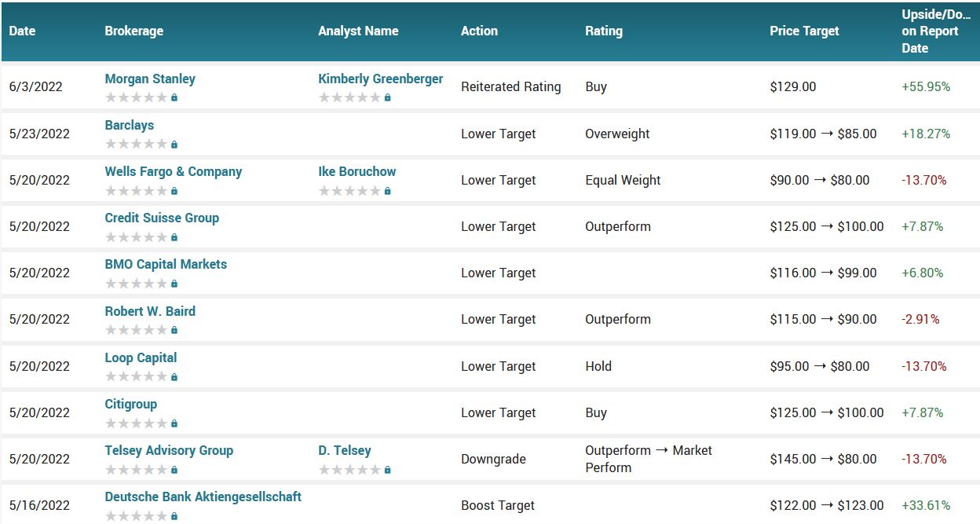Click the Hold rating cell
The image size is (980, 524).
click(x=598, y=366)
